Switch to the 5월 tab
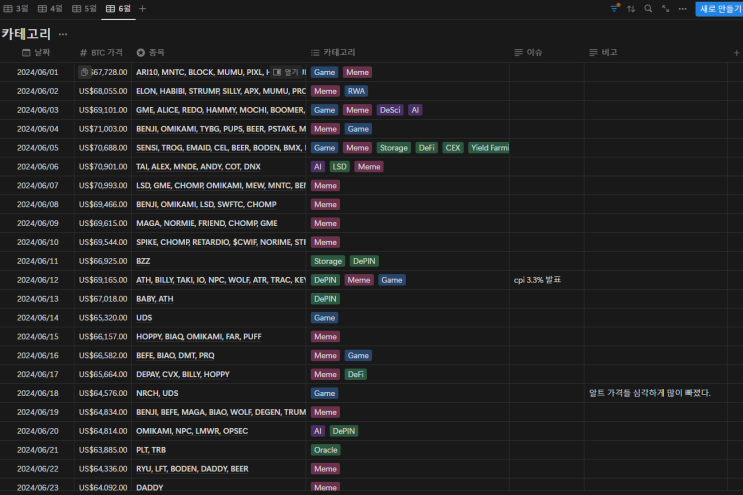 pos(84,9)
